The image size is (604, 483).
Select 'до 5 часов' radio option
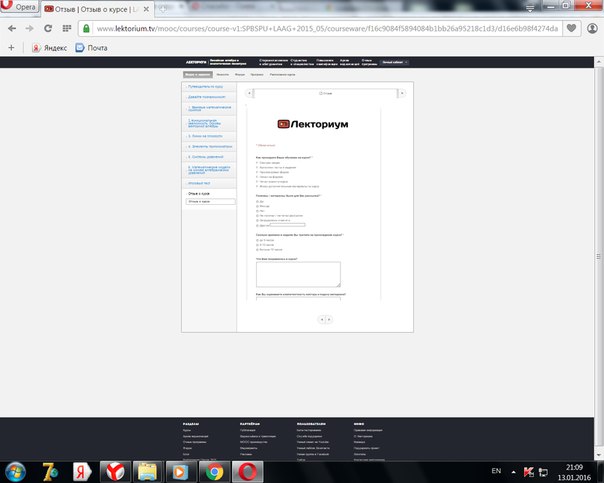257,240
